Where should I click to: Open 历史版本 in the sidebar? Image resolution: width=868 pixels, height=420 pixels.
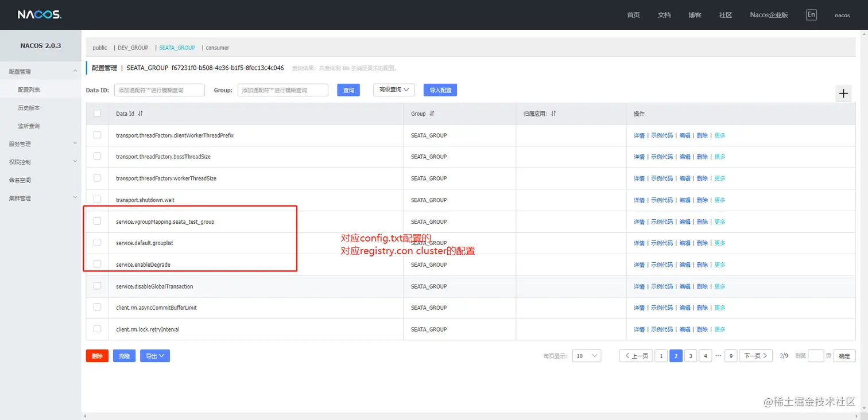[x=29, y=108]
